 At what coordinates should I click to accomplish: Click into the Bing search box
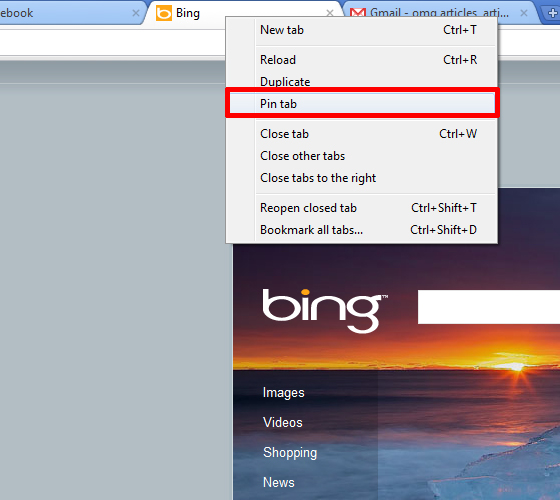tap(489, 307)
